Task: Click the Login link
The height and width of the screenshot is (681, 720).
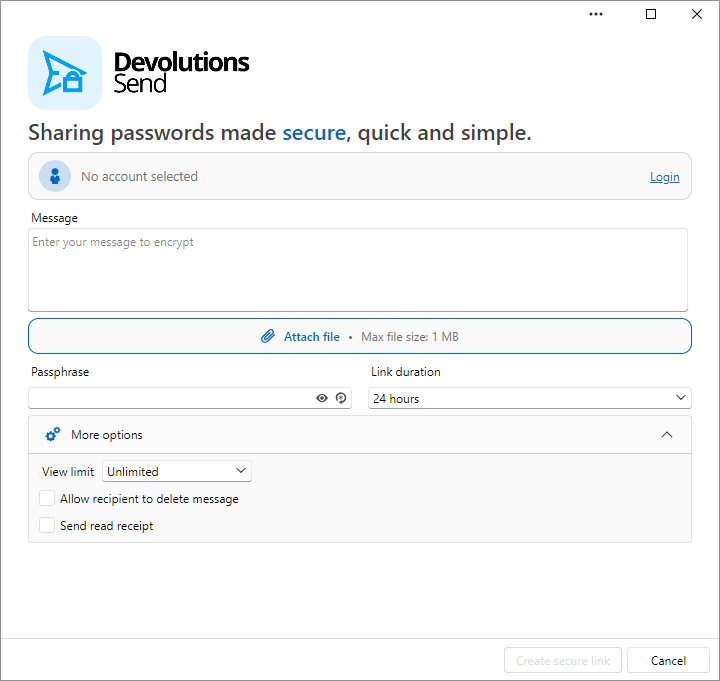Action: click(x=664, y=177)
